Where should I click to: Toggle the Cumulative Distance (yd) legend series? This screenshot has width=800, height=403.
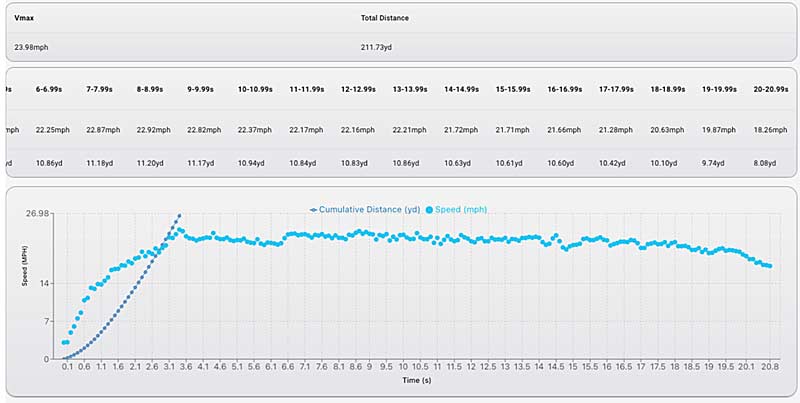pos(365,210)
